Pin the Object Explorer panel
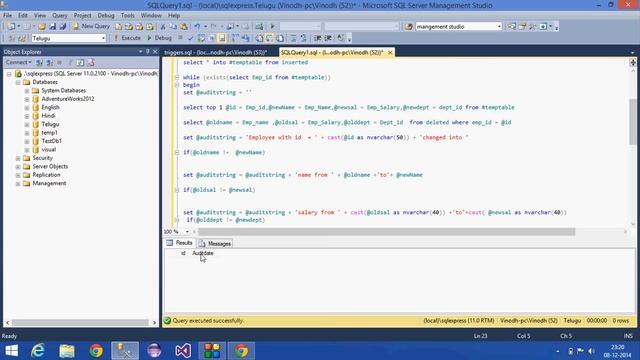640x360 pixels. coord(148,52)
